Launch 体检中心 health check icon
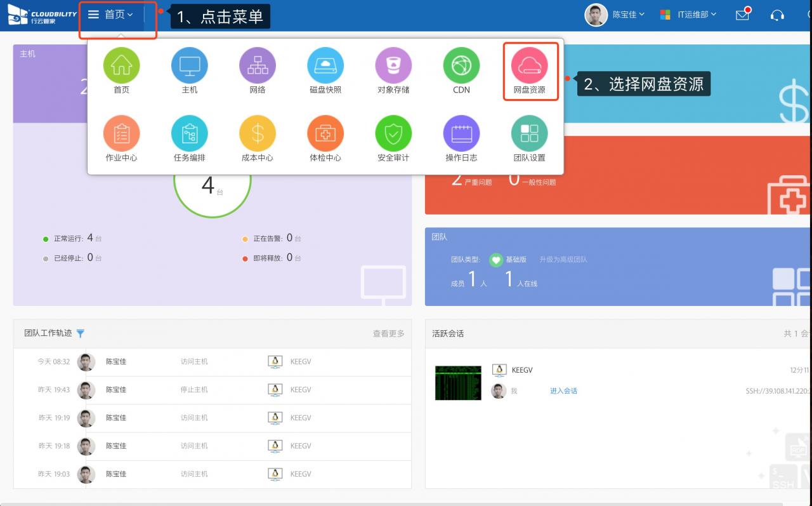Viewport: 812px width, 506px height. pos(325,133)
